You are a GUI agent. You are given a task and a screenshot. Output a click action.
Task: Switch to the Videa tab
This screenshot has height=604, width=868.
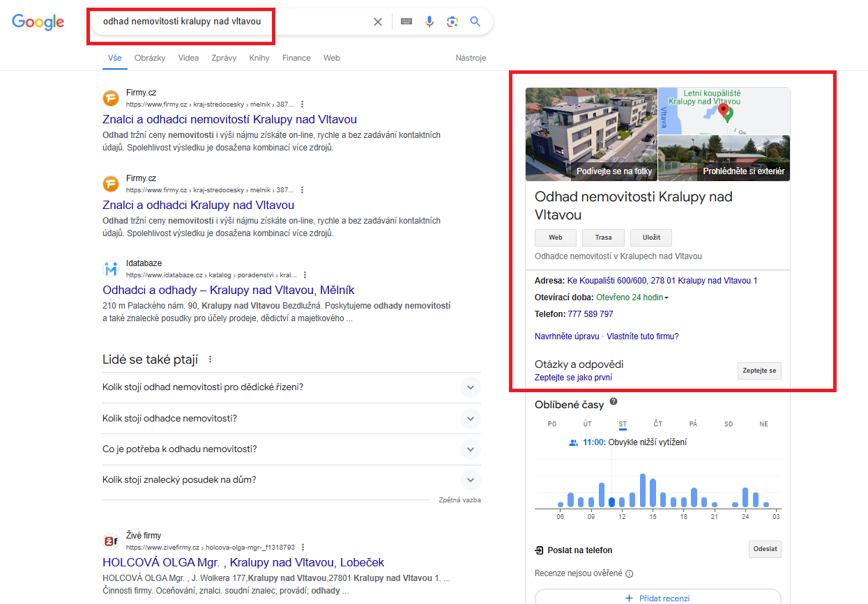pos(188,59)
